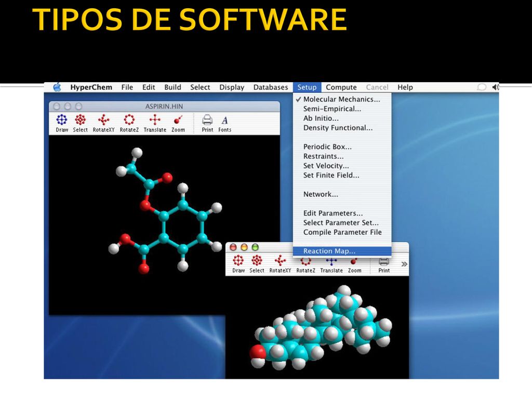
Task: Choose Semi-Empirical... from Setup menu
Action: click(x=342, y=109)
